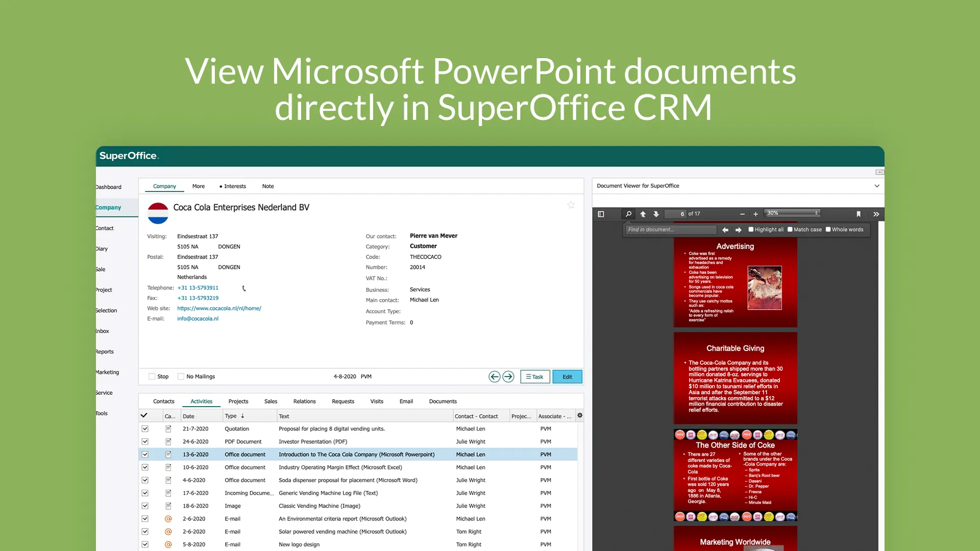Click the find magnifier icon

coord(629,214)
